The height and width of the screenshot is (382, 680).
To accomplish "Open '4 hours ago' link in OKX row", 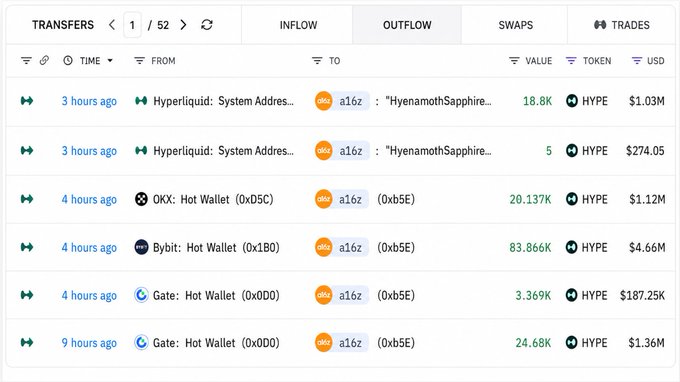I will click(89, 199).
